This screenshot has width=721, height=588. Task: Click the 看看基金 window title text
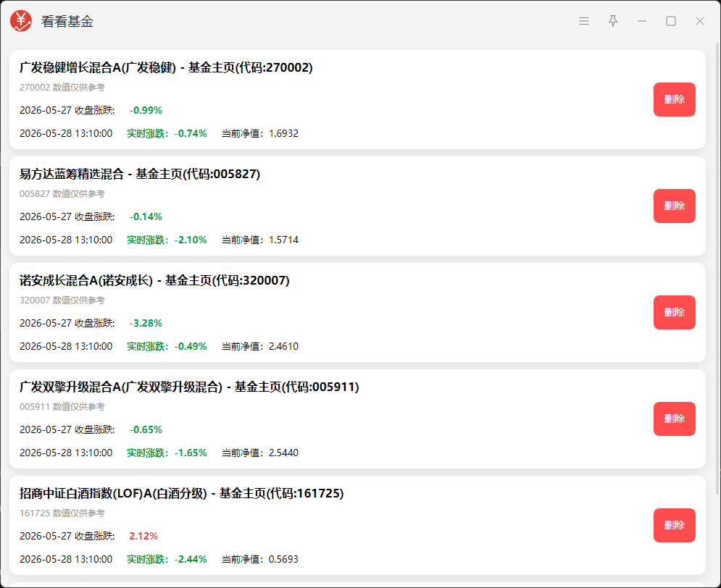click(67, 22)
